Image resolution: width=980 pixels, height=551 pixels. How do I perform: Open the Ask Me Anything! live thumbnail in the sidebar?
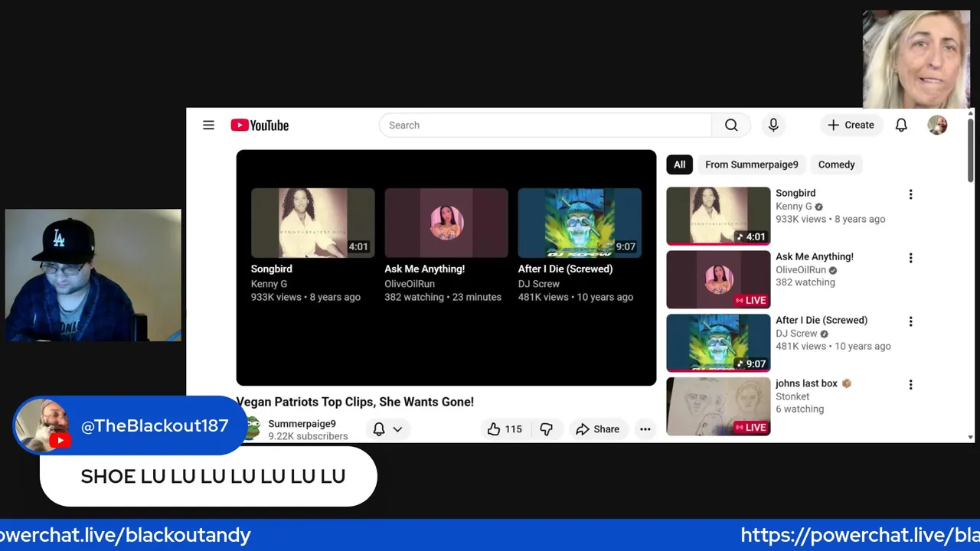click(x=718, y=279)
